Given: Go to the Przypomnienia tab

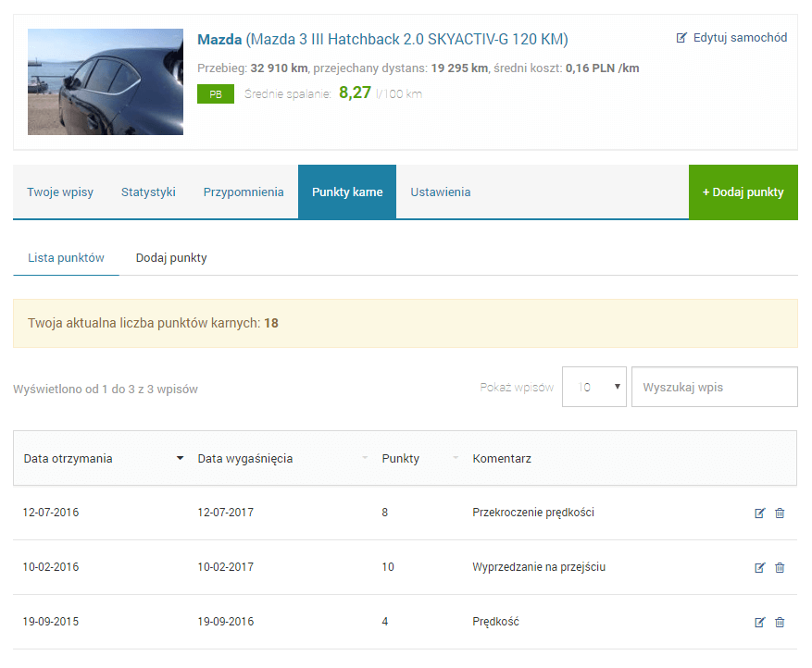Looking at the screenshot, I should coord(244,192).
